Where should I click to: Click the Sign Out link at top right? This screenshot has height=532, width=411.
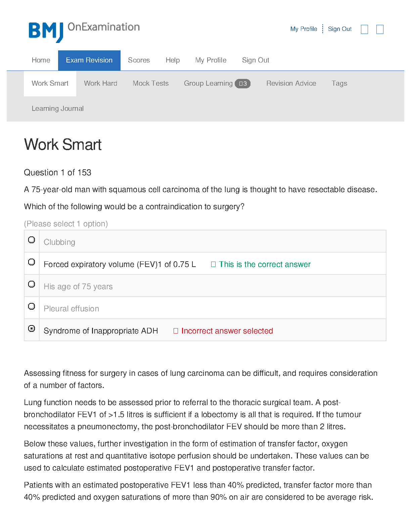coord(339,29)
